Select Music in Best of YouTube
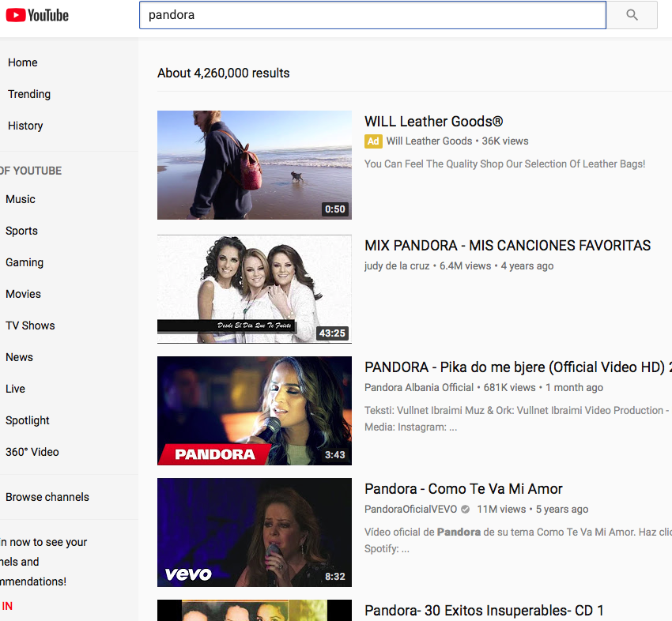The width and height of the screenshot is (672, 621). (x=21, y=199)
